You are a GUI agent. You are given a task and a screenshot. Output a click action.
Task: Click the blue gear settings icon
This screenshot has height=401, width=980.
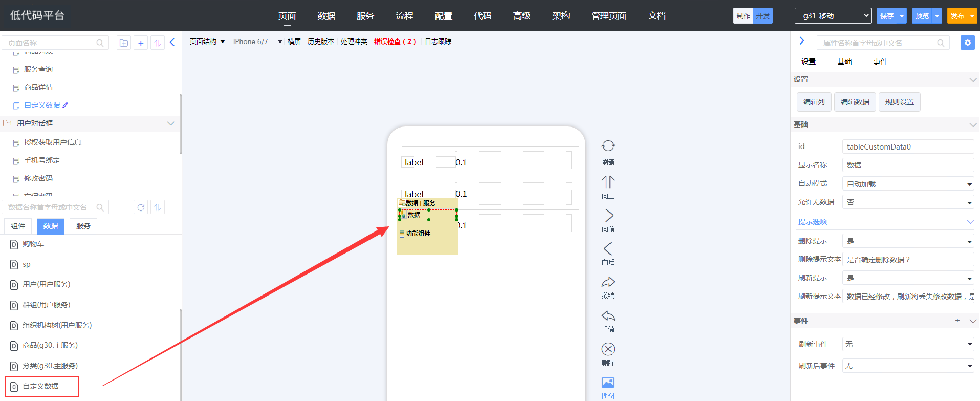click(x=967, y=43)
